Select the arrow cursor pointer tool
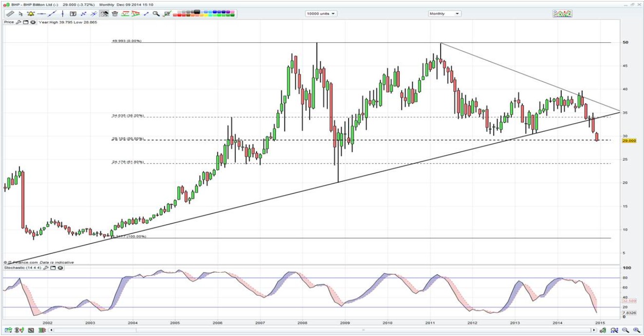Viewport: 644px width, 336px height. (20, 14)
